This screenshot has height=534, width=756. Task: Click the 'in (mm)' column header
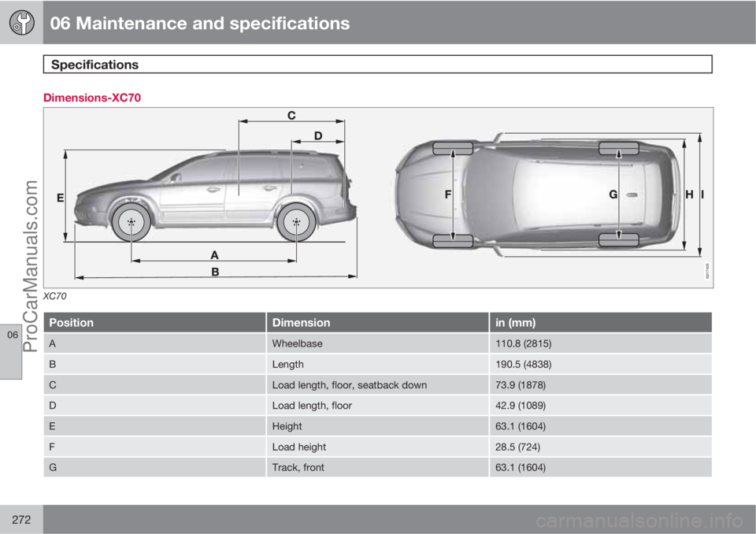click(601, 322)
